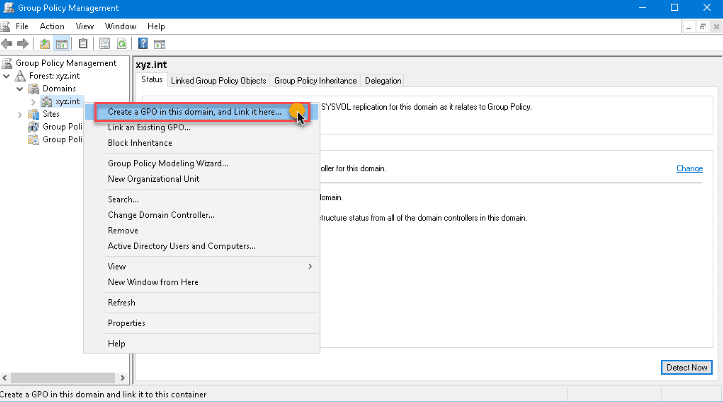
Task: Click the Detect Now button
Action: pos(687,367)
